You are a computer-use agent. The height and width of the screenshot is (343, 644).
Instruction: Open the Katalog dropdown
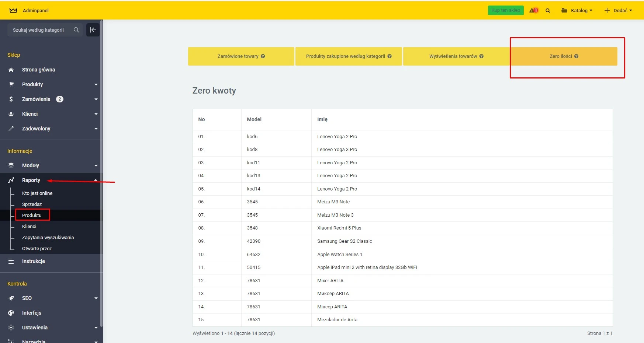pyautogui.click(x=577, y=10)
